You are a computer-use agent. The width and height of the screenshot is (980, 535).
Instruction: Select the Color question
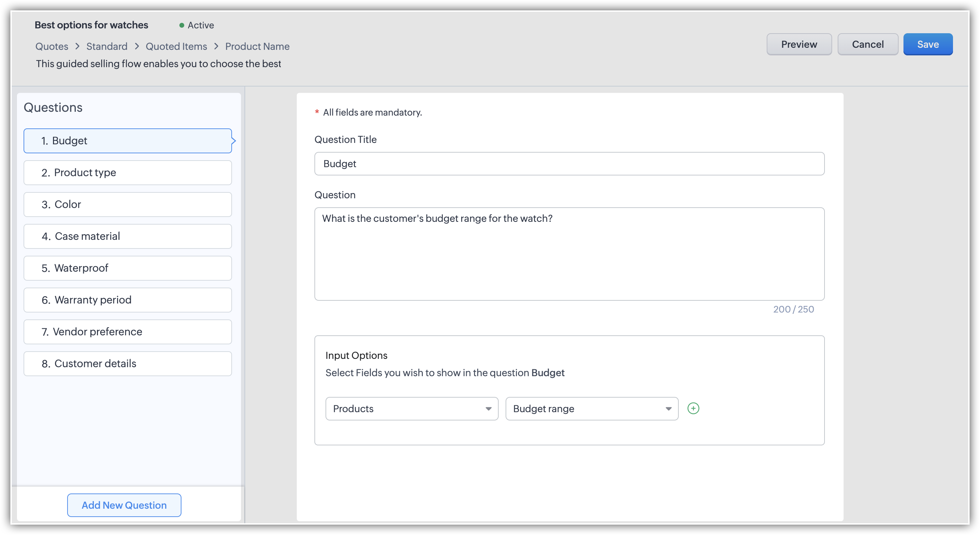(127, 205)
